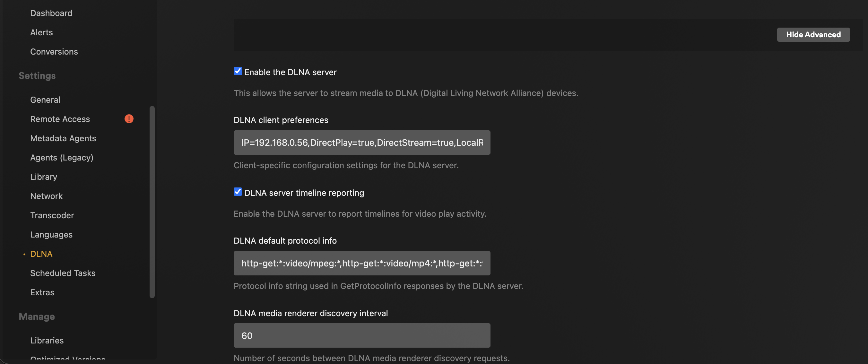This screenshot has width=868, height=364.
Task: Open Conversions in sidebar
Action: [54, 52]
